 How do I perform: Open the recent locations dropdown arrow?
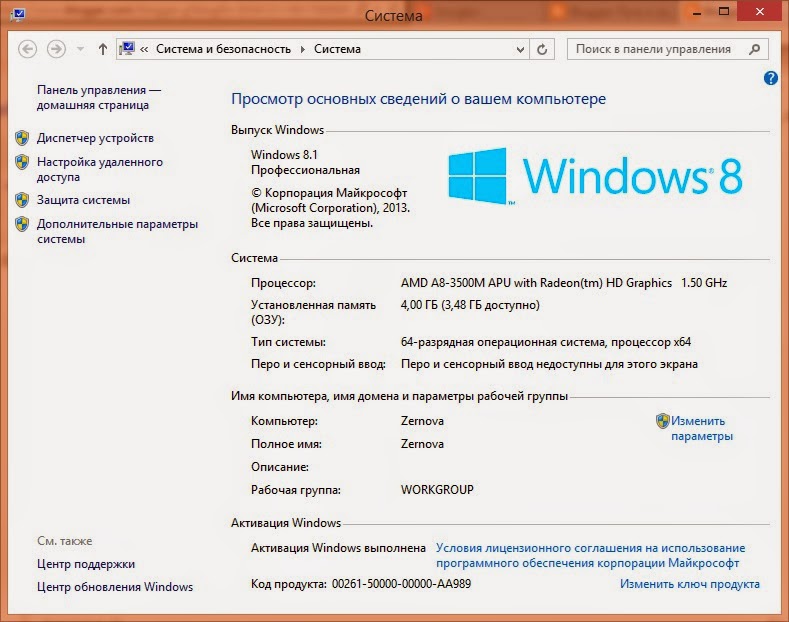coord(81,49)
